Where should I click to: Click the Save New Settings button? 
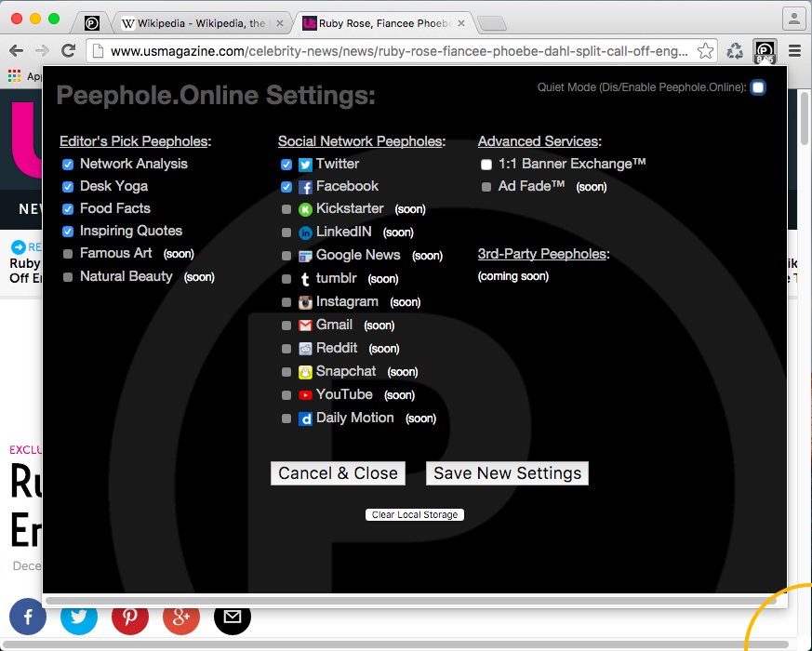point(507,473)
